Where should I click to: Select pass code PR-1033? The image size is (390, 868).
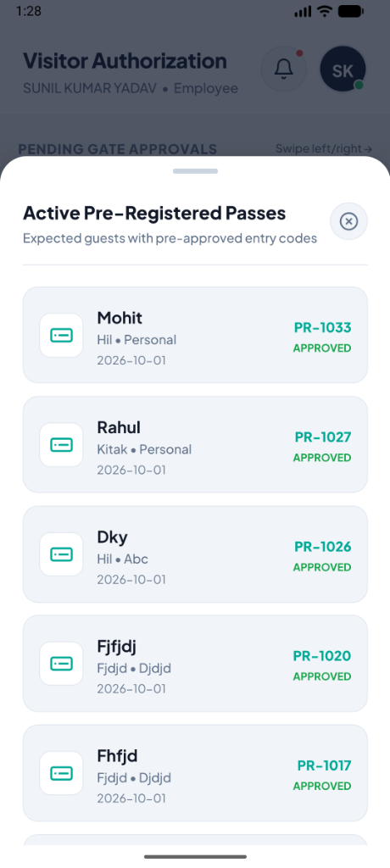322,327
